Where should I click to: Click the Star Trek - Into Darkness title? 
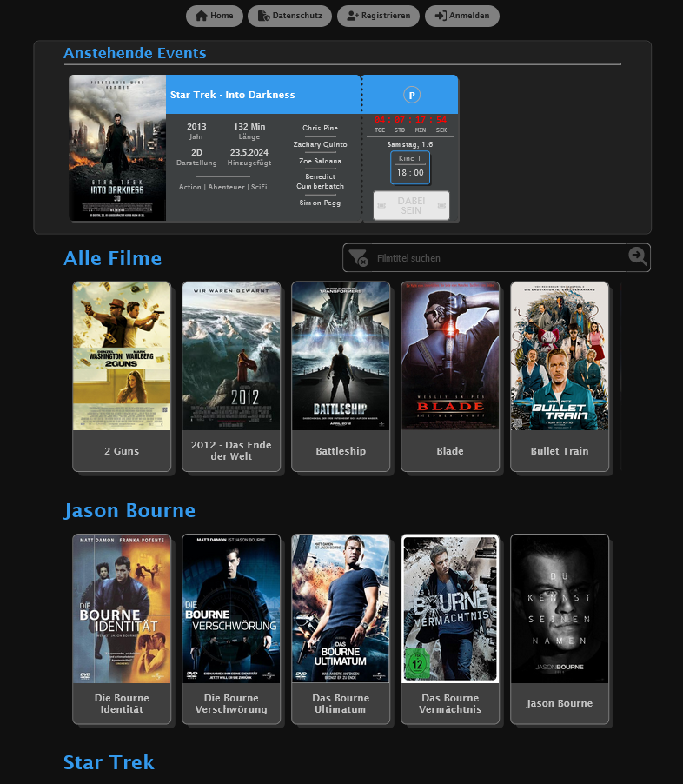(x=233, y=95)
